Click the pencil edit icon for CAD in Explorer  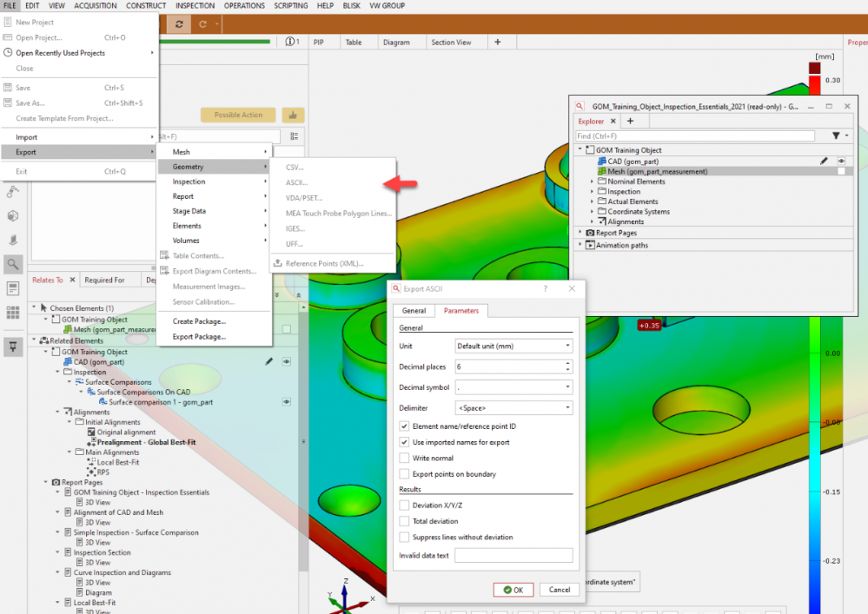click(x=824, y=161)
